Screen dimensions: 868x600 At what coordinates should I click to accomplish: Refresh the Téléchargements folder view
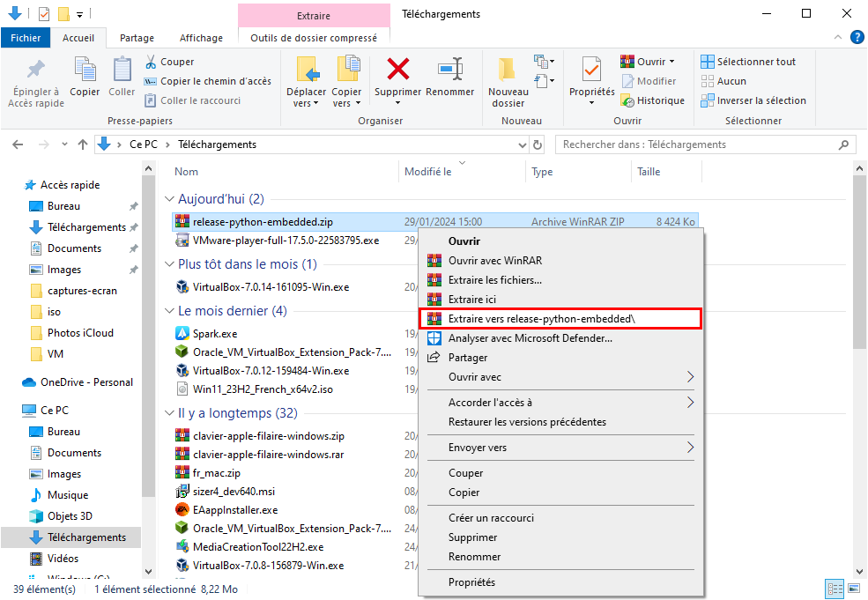point(537,144)
